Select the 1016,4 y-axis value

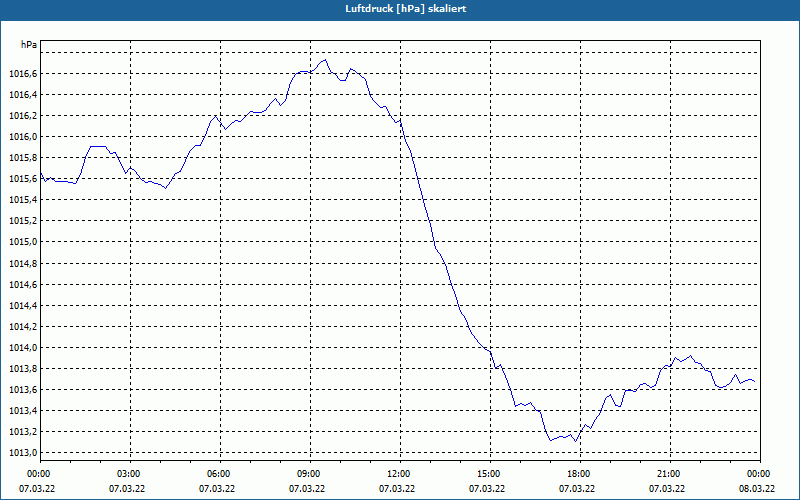(23, 95)
